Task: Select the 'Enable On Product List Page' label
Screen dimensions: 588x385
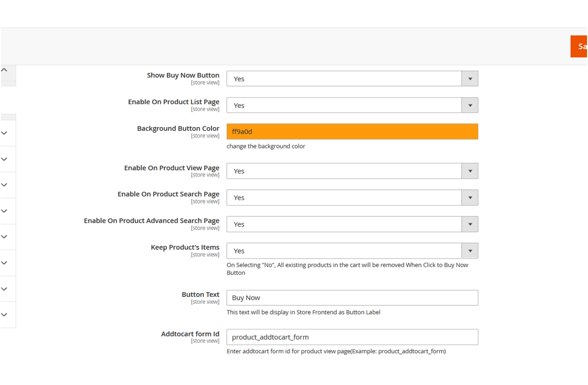Action: pos(173,102)
